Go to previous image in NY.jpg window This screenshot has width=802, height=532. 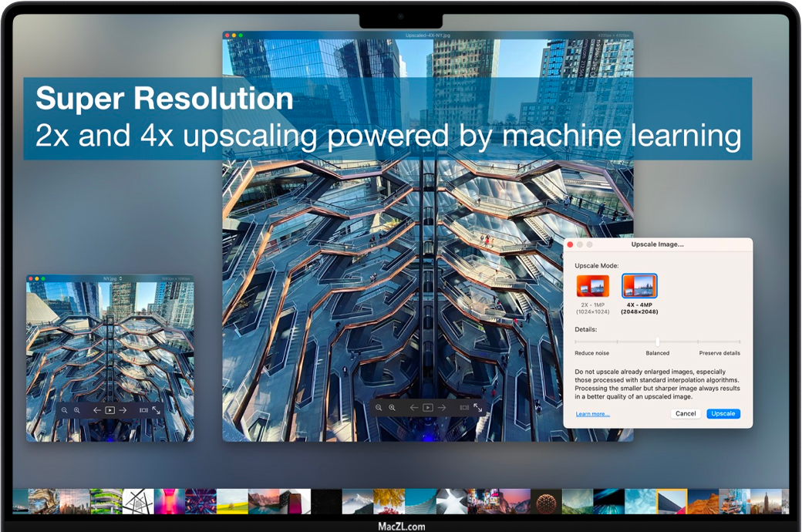97,411
